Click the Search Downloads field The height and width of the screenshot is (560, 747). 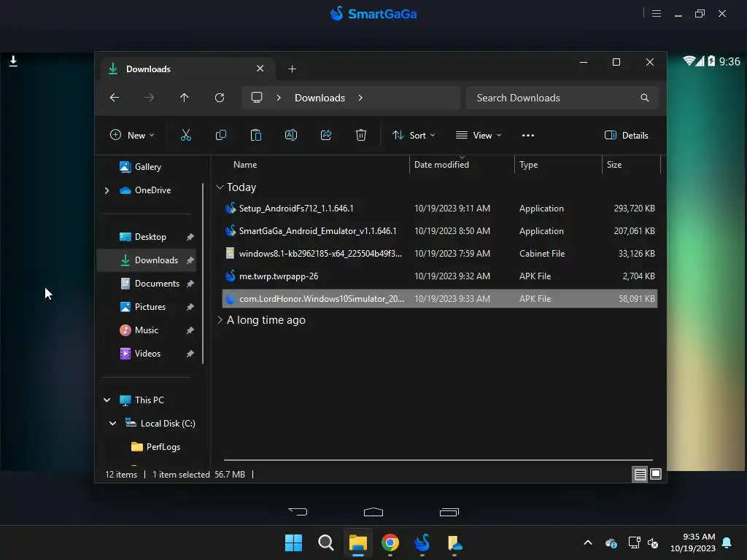[x=562, y=98]
